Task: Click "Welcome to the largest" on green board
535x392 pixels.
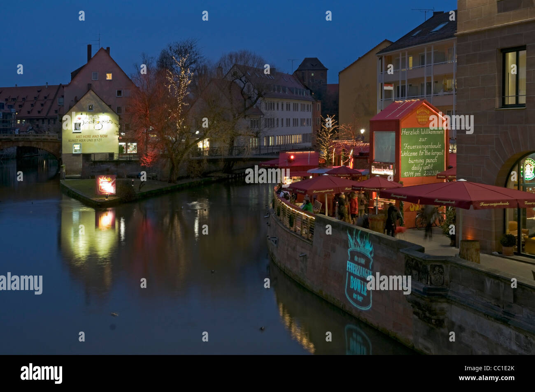Action: [422, 154]
